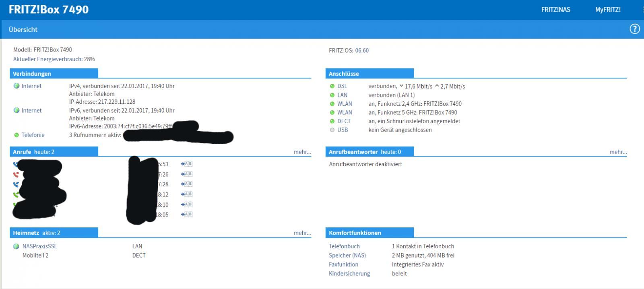Viewport: 644px width, 289px height.
Task: Click the 2 MB genutzt, 404 MB frei text
Action: (423, 256)
